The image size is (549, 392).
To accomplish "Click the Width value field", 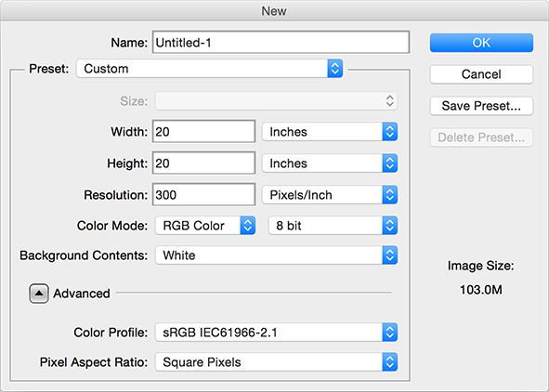I will tap(203, 132).
